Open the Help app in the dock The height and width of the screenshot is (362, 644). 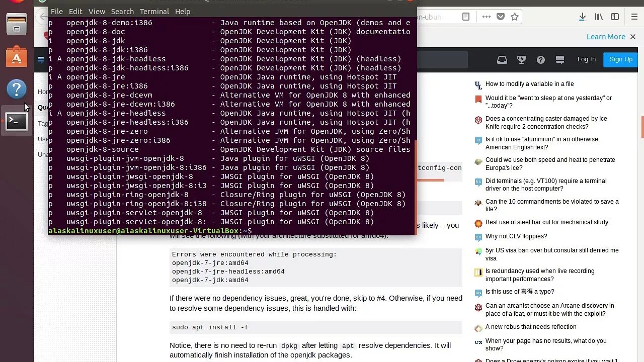(x=17, y=89)
